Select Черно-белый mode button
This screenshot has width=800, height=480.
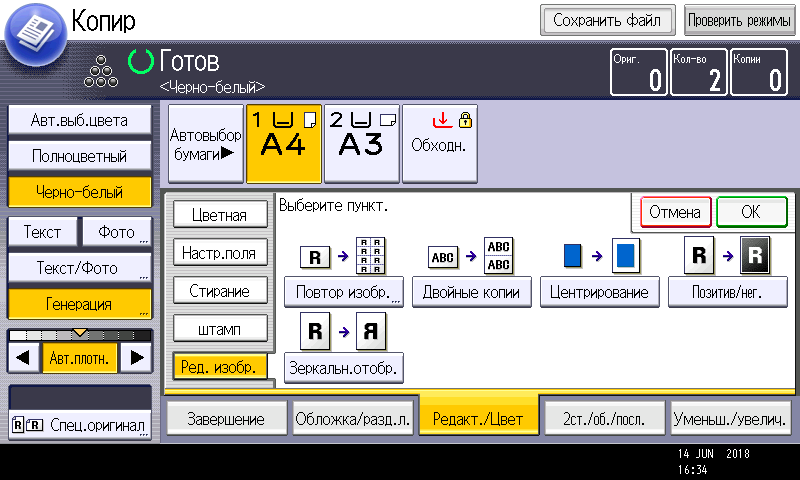point(80,192)
